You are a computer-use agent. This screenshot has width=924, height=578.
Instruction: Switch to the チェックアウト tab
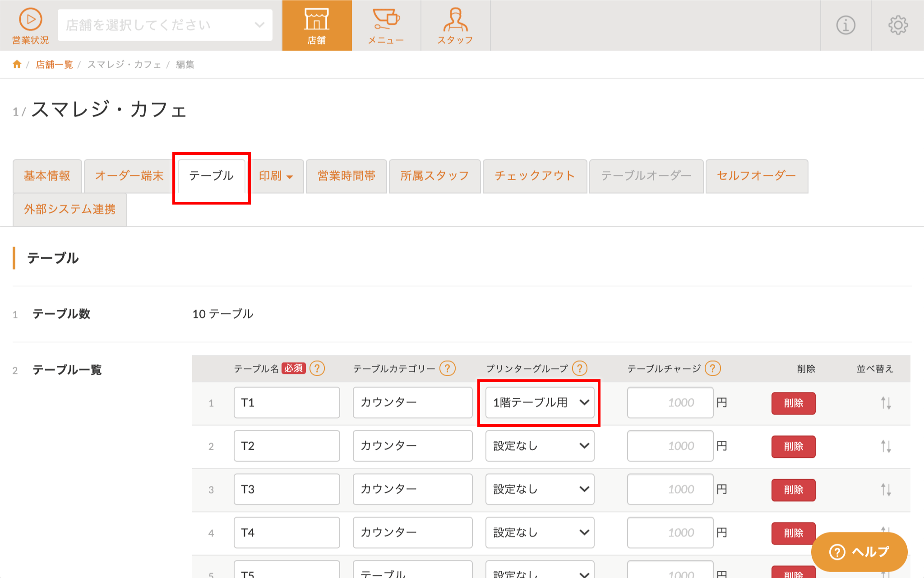pyautogui.click(x=535, y=176)
